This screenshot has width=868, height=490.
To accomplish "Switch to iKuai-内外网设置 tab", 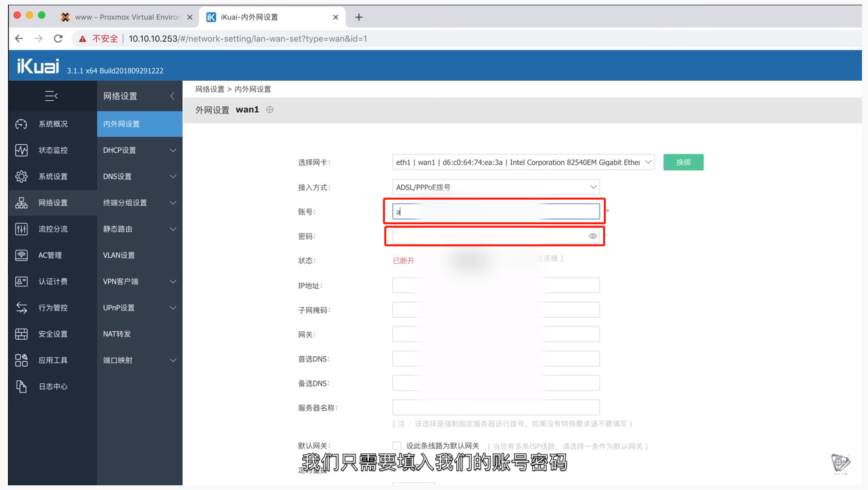I will [272, 17].
